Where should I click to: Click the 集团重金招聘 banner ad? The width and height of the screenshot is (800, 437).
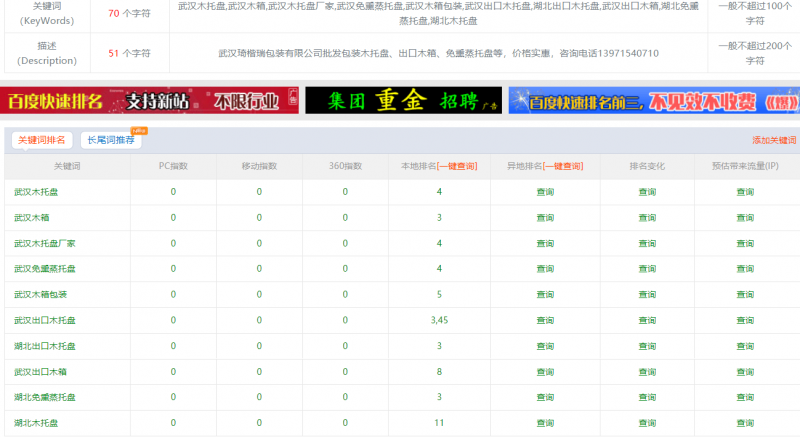tap(402, 100)
